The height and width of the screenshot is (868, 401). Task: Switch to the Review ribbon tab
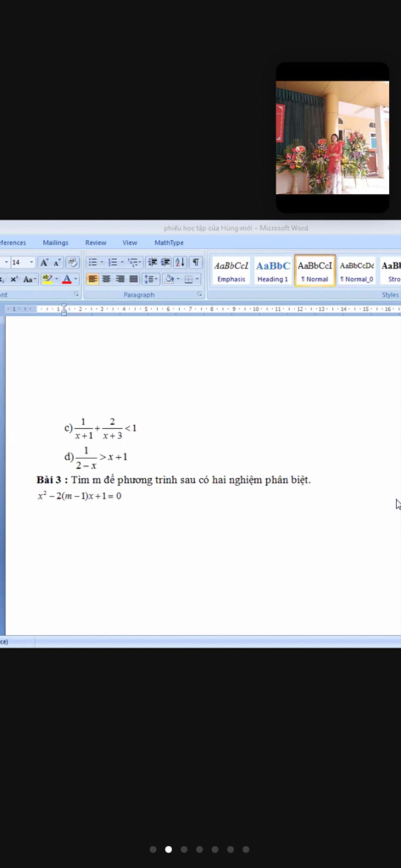tap(96, 243)
